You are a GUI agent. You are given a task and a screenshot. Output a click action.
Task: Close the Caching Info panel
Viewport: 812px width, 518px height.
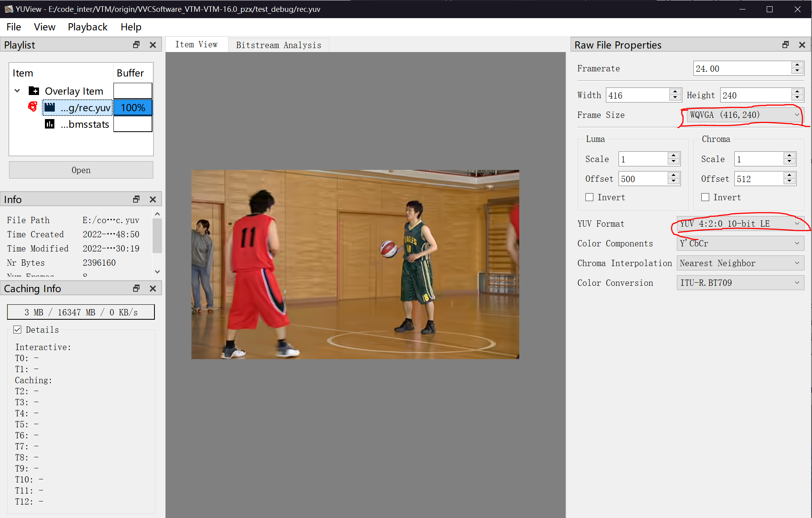[x=153, y=289]
